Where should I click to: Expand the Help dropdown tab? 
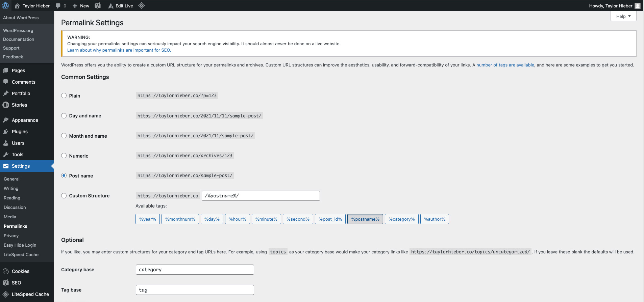click(x=623, y=16)
